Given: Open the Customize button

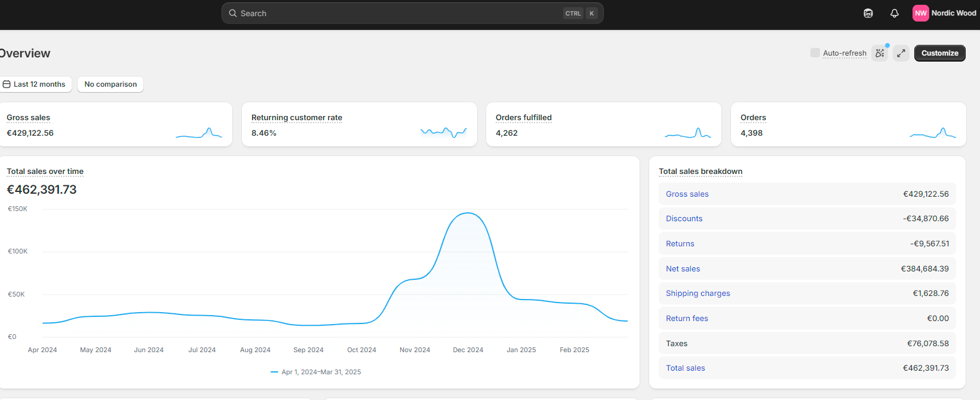Looking at the screenshot, I should [x=939, y=53].
